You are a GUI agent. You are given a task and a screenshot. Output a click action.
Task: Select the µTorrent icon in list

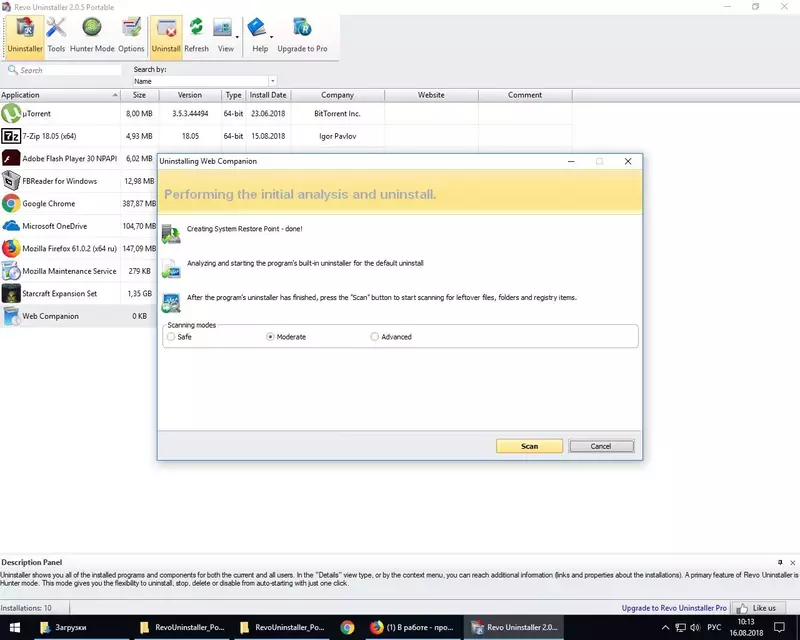[11, 113]
